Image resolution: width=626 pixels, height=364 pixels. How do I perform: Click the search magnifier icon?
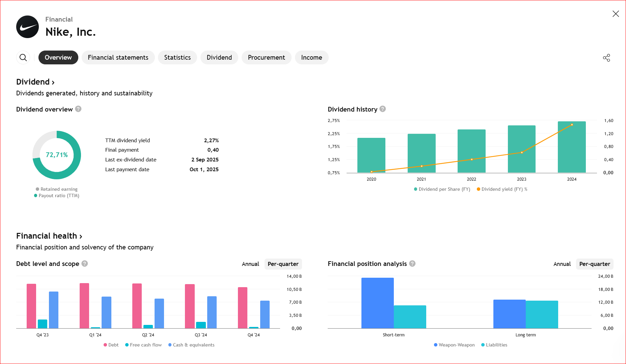pyautogui.click(x=23, y=58)
